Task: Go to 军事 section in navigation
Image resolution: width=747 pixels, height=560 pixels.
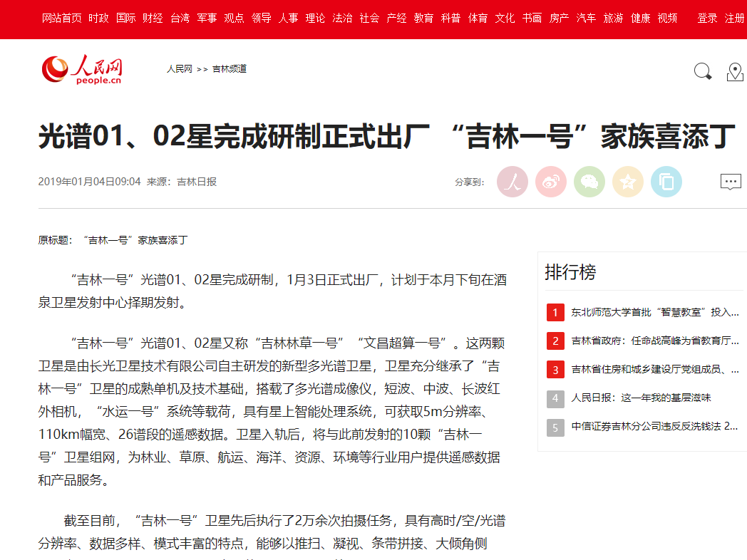Action: (207, 19)
